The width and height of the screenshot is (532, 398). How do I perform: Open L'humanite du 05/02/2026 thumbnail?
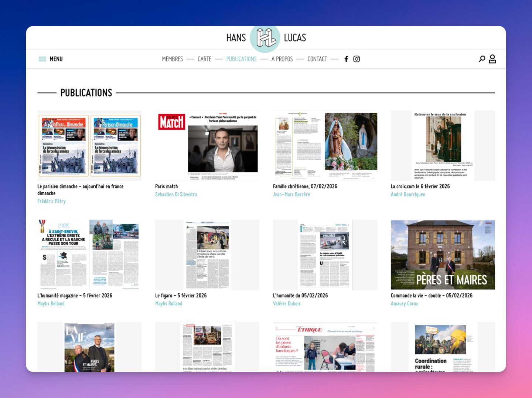pos(325,255)
